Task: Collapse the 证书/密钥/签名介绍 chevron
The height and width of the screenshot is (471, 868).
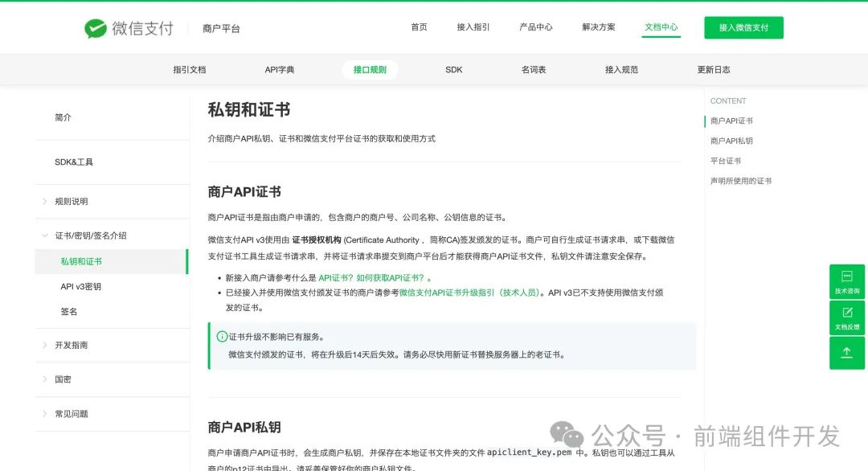Action: point(45,235)
